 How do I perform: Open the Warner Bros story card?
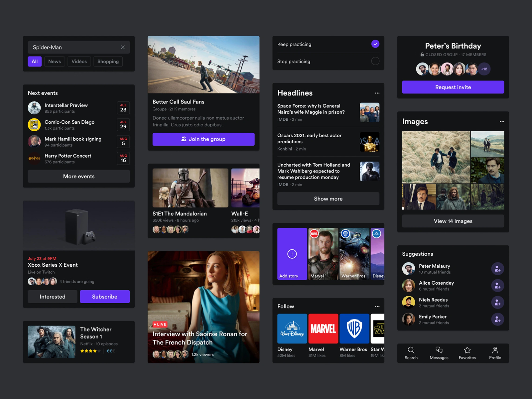click(x=354, y=254)
